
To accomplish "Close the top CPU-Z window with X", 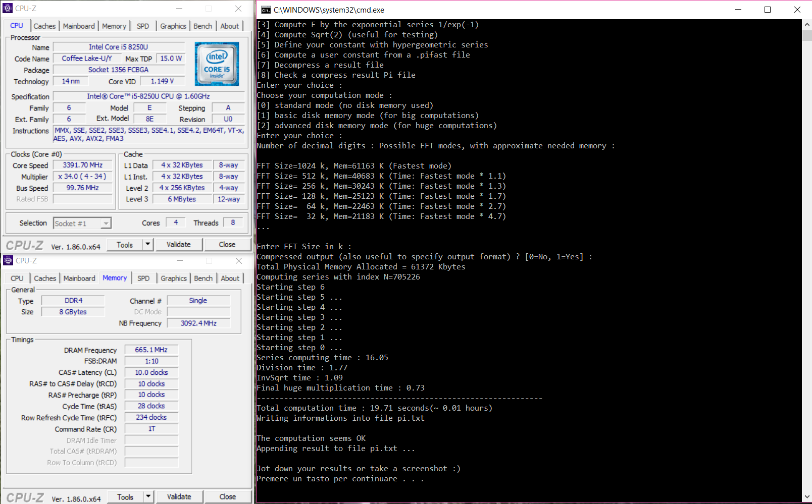I will (x=238, y=9).
